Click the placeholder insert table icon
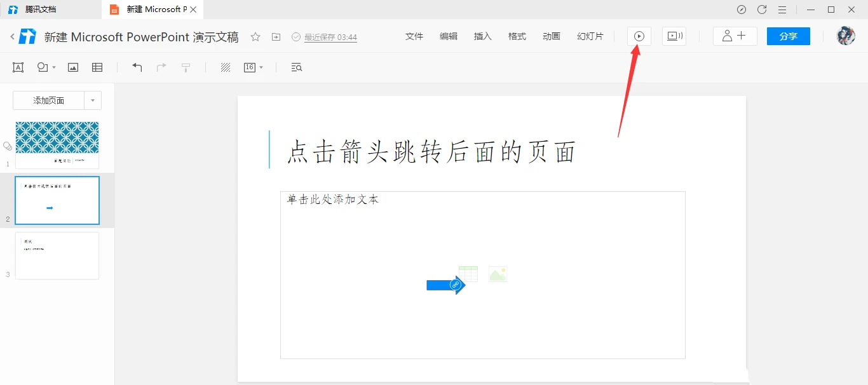Viewport: 868px width, 385px height. click(468, 274)
